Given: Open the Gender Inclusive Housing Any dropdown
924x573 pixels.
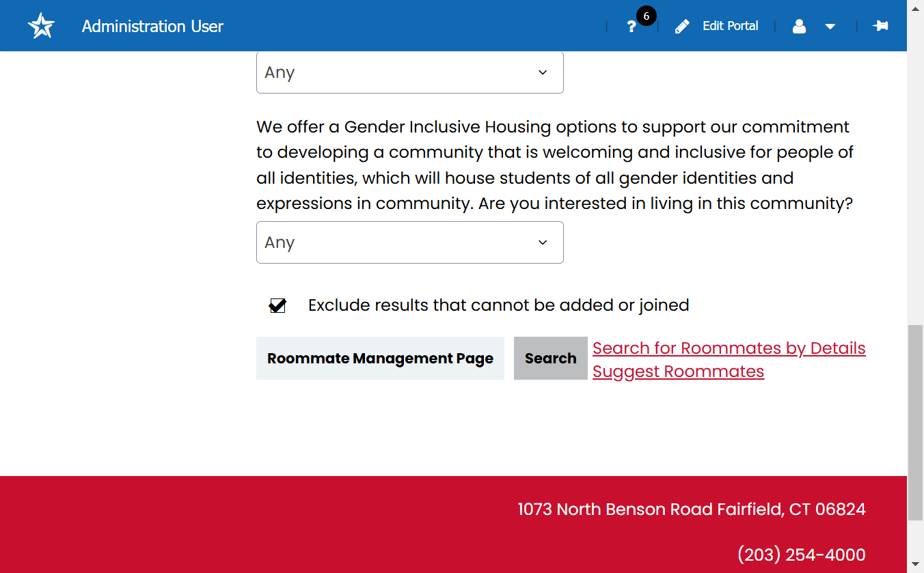Looking at the screenshot, I should [x=410, y=242].
